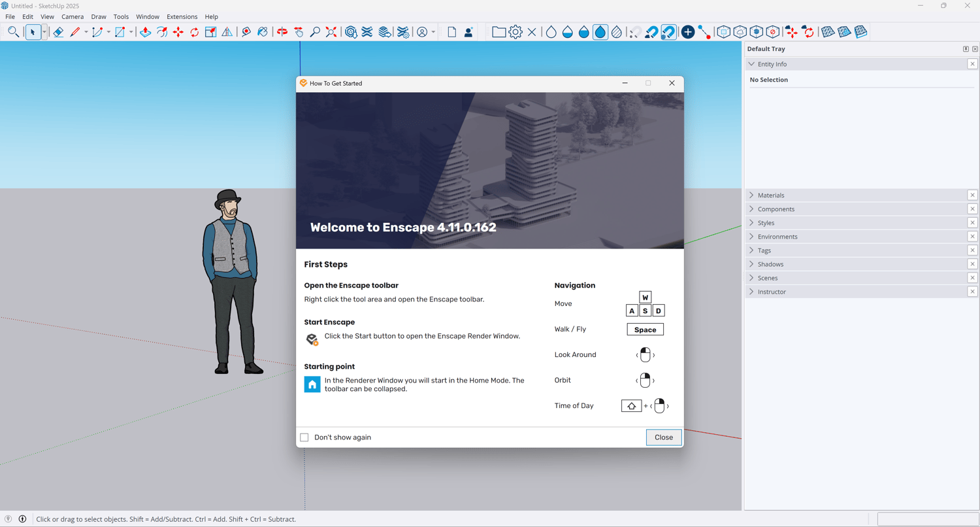Activate the Rotate tool
The image size is (980, 527).
click(x=195, y=32)
